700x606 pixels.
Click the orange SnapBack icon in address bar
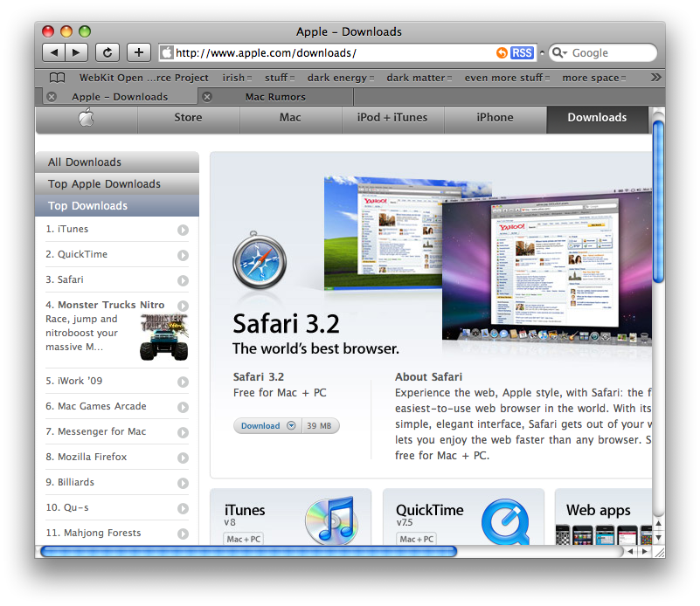click(502, 52)
